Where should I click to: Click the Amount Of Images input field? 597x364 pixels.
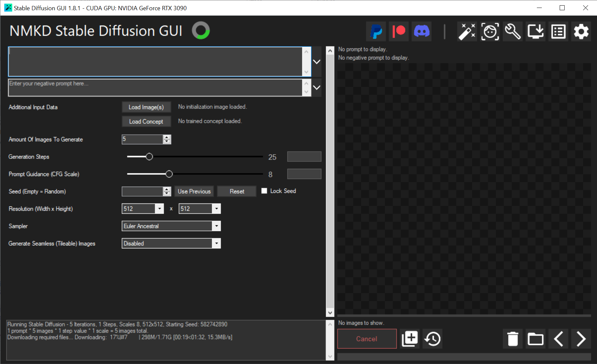pyautogui.click(x=142, y=139)
